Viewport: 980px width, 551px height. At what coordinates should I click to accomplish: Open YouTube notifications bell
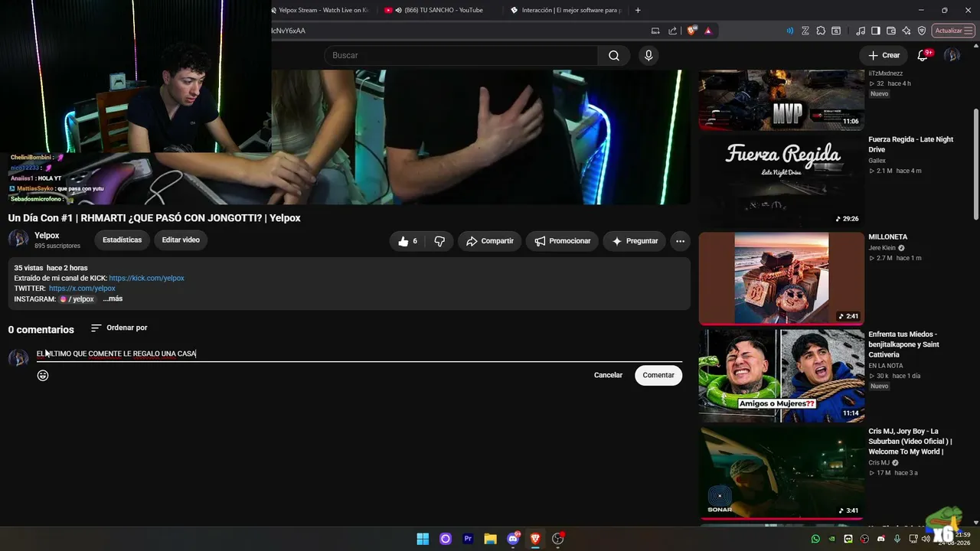[x=923, y=55]
